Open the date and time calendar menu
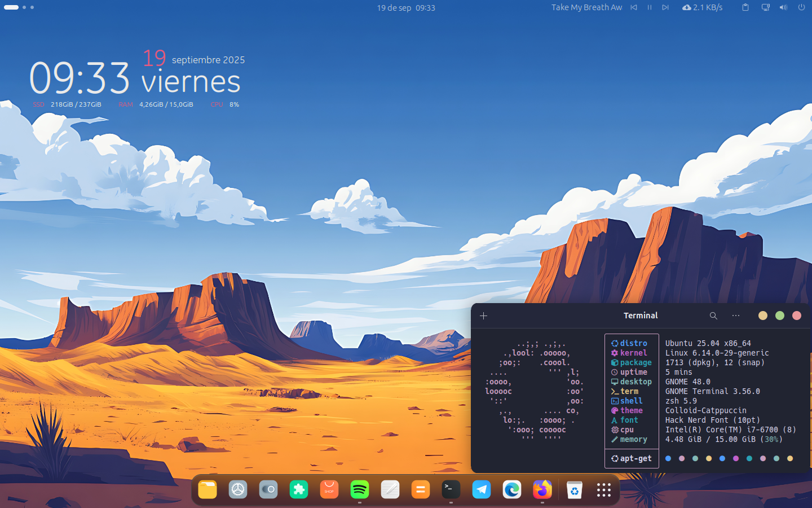This screenshot has width=812, height=508. [406, 8]
